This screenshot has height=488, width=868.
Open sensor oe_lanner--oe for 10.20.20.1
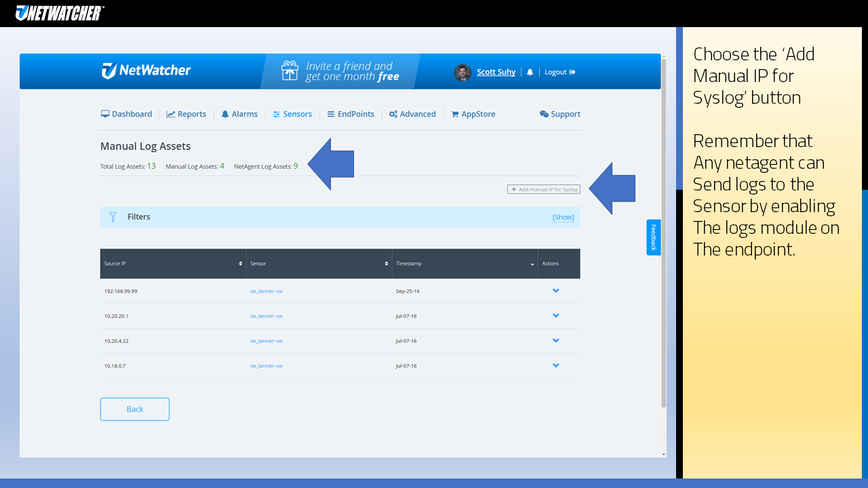[x=267, y=315]
